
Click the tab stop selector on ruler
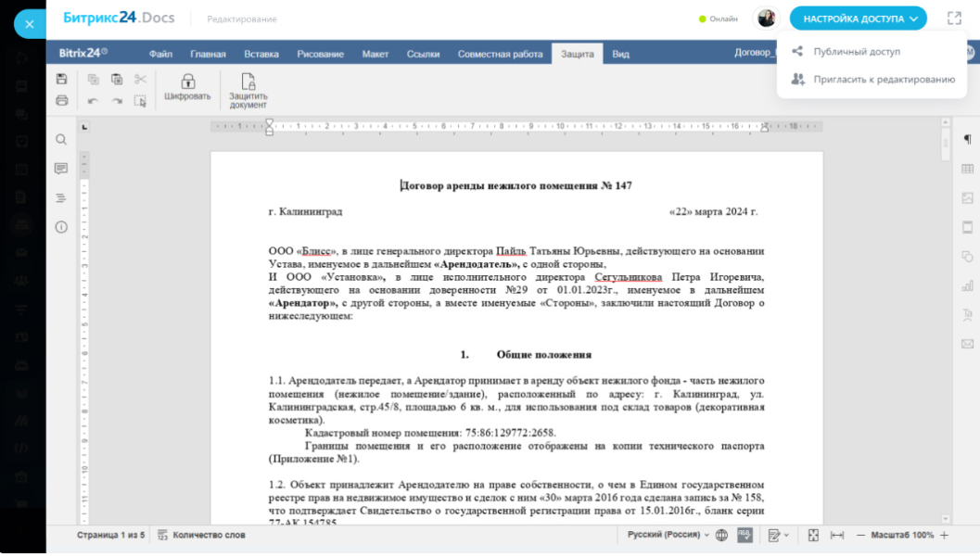tap(84, 127)
